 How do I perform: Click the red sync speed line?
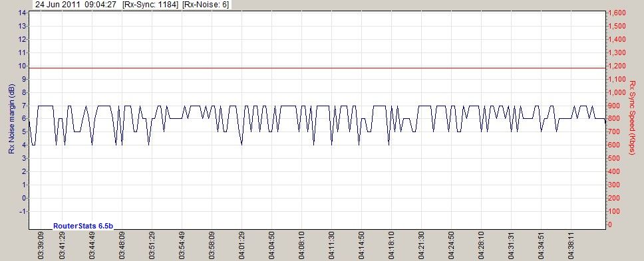[x=317, y=68]
